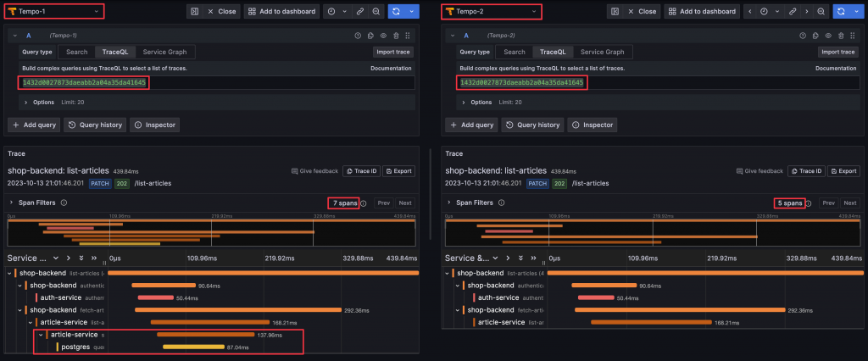
Task: Open the Tempo-1 data source dropdown
Action: click(56, 11)
